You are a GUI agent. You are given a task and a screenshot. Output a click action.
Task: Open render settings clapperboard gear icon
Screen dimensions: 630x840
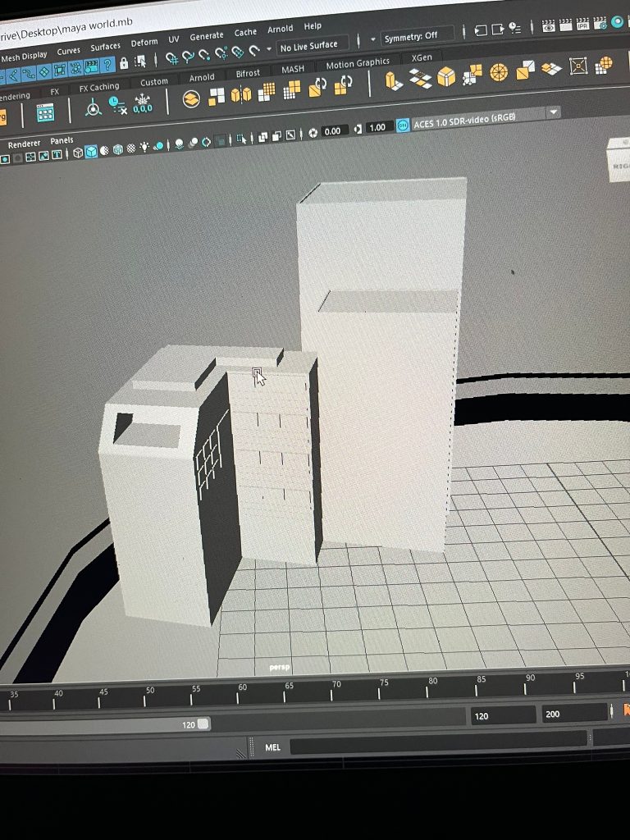coord(600,23)
